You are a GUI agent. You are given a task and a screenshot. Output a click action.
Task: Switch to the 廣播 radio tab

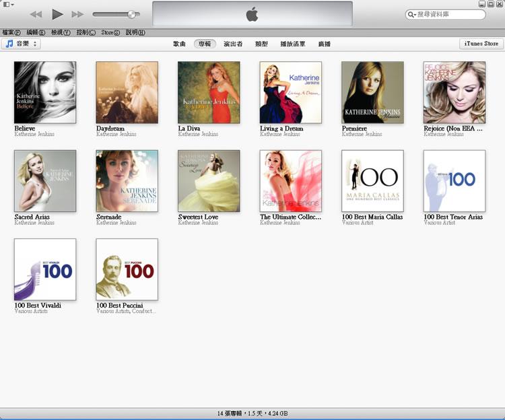coord(325,44)
